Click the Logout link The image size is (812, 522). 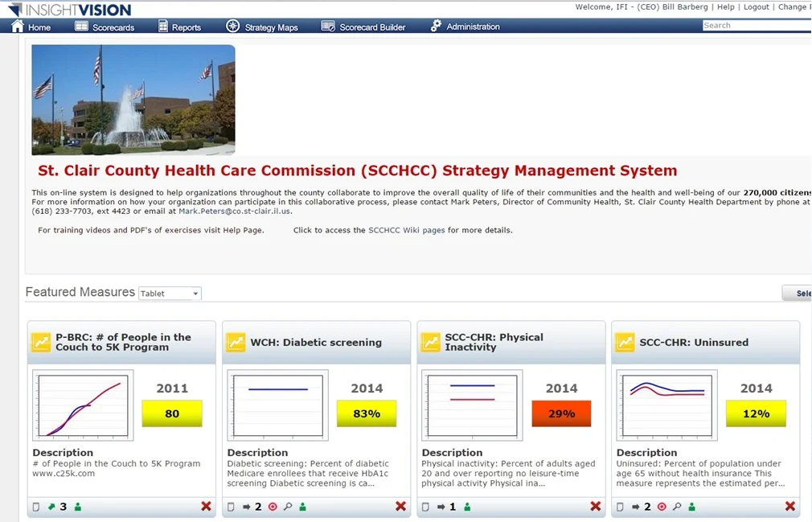click(756, 6)
